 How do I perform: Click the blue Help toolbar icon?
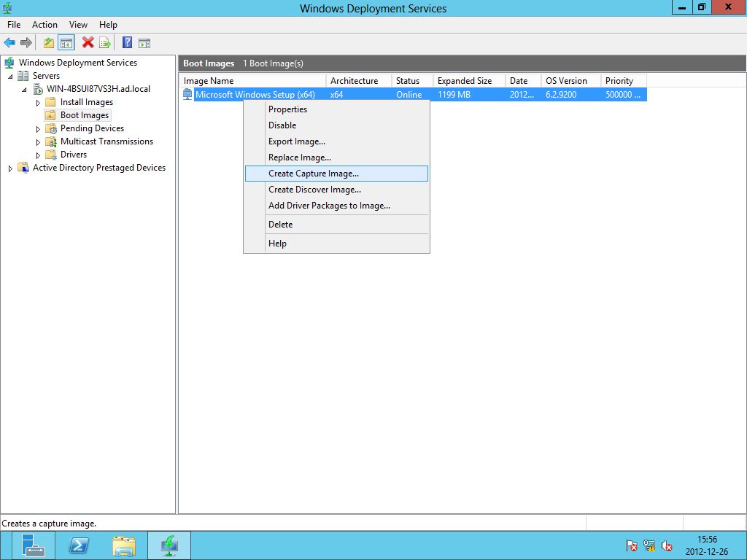[127, 42]
